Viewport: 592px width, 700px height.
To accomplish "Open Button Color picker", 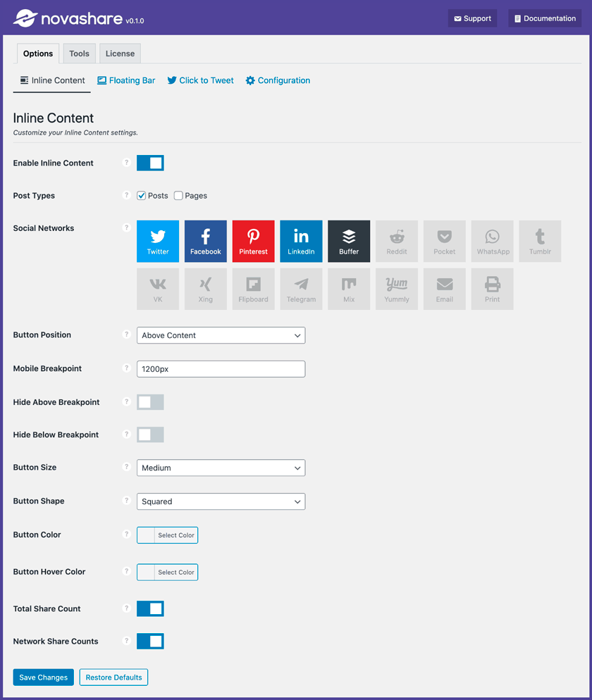I will [x=167, y=535].
